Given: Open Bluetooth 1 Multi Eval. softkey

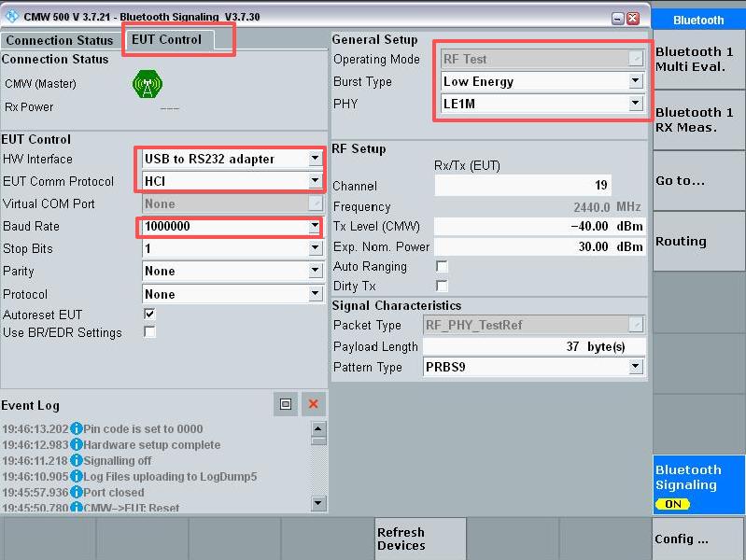Looking at the screenshot, I should 698,60.
